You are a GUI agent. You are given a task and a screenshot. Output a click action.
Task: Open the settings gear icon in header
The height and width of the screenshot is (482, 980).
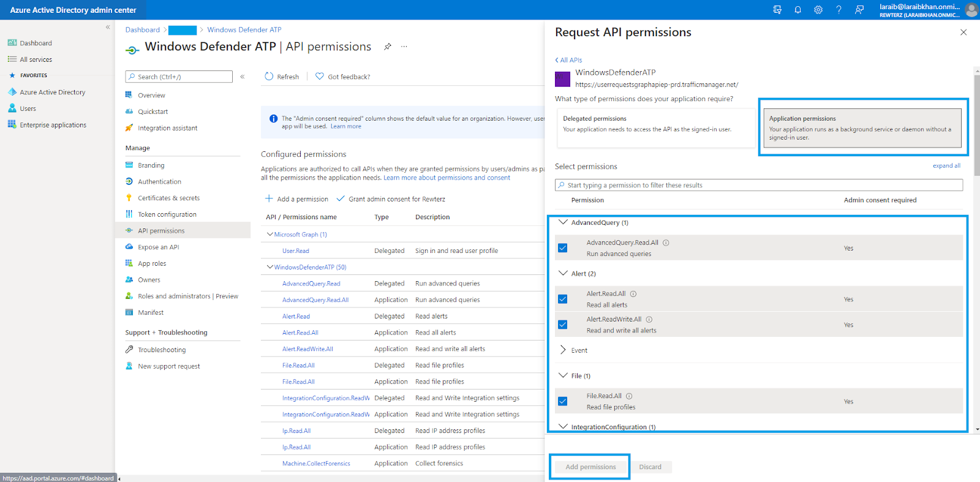pyautogui.click(x=818, y=10)
